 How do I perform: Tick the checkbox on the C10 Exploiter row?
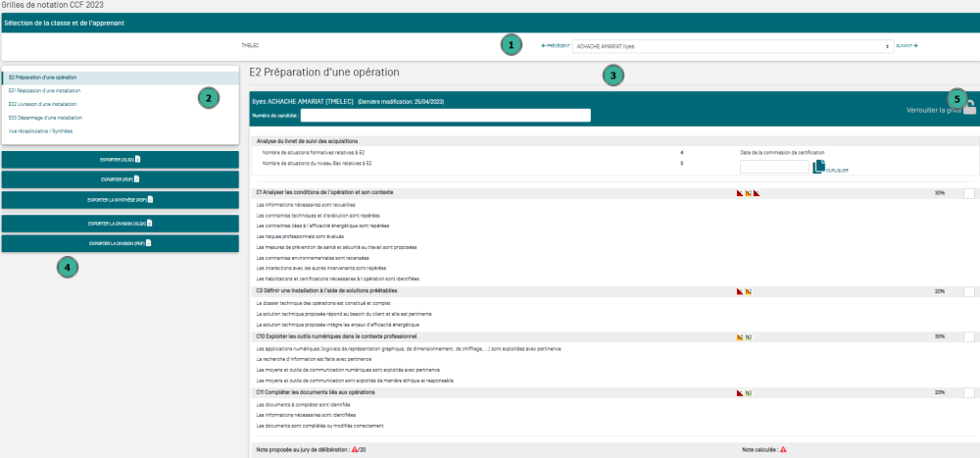click(x=969, y=336)
